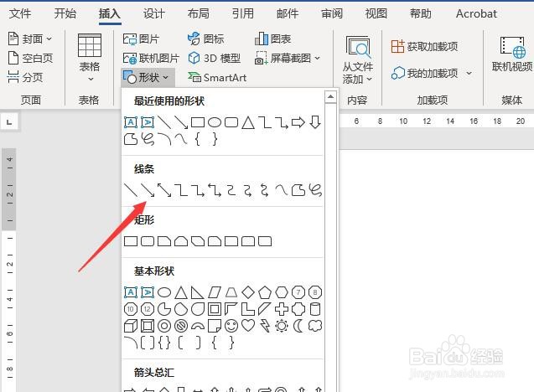534x392 pixels.
Task: Select the arrow line in 线条 section
Action: click(148, 190)
